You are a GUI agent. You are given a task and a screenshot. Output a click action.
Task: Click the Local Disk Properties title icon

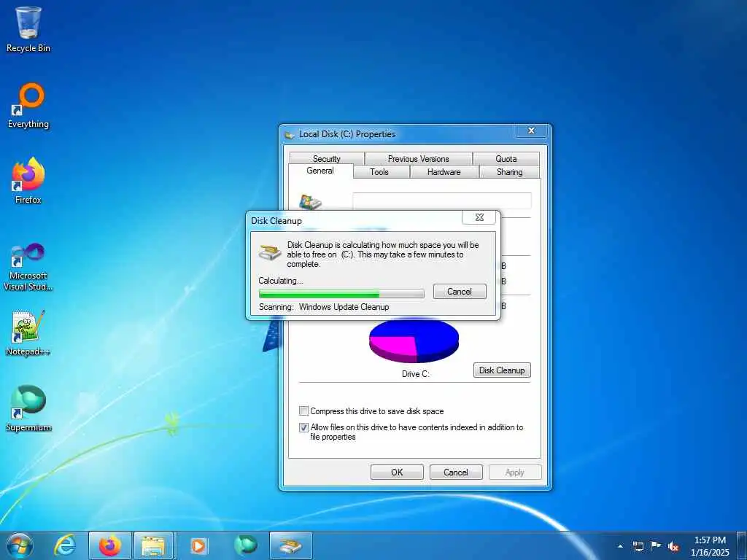[289, 135]
